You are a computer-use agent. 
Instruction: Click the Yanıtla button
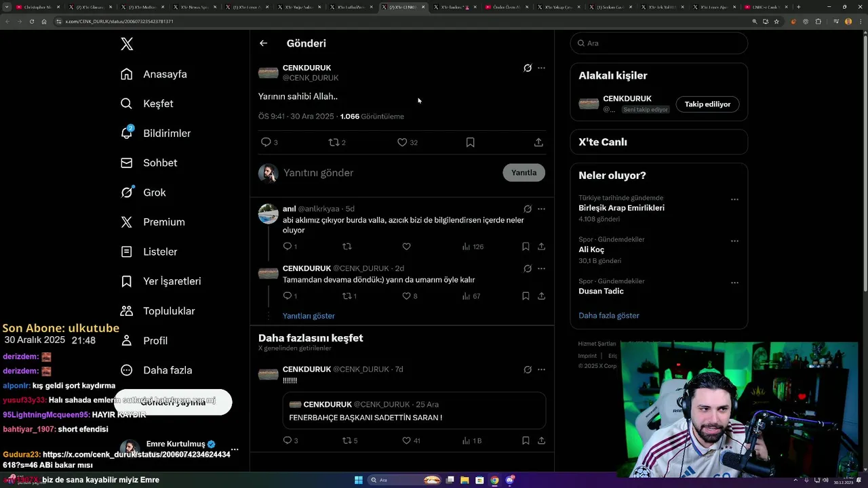coord(524,173)
